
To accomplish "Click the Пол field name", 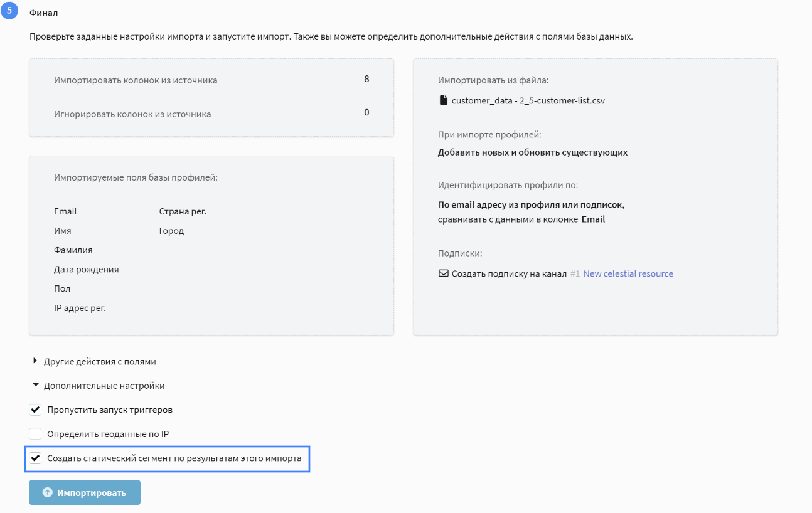I will pyautogui.click(x=62, y=289).
